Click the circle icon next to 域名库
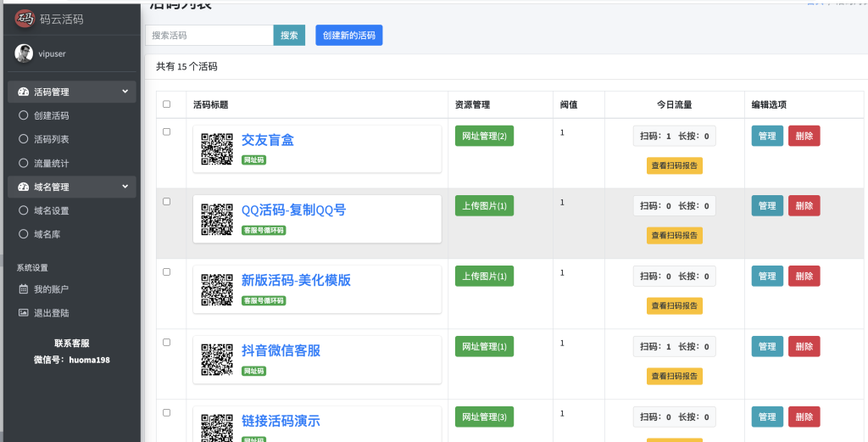 tap(23, 234)
